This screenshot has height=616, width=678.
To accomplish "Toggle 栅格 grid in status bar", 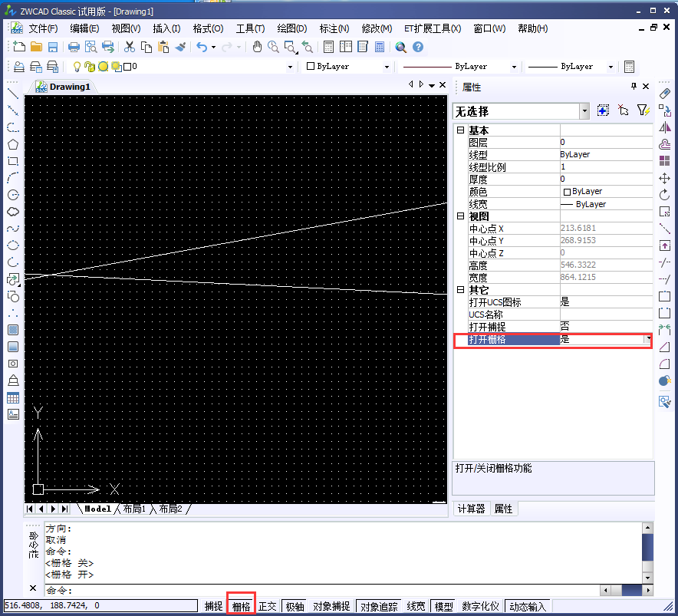I will pyautogui.click(x=241, y=606).
